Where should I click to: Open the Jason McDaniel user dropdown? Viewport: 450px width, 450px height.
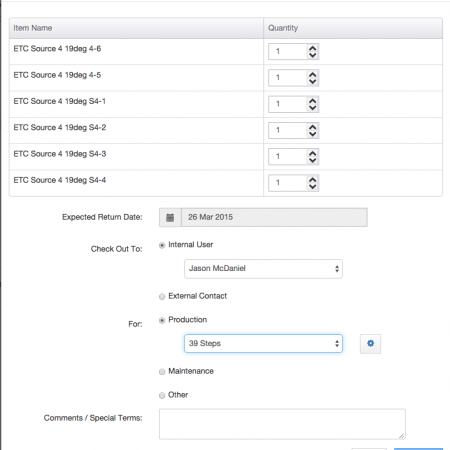click(263, 269)
